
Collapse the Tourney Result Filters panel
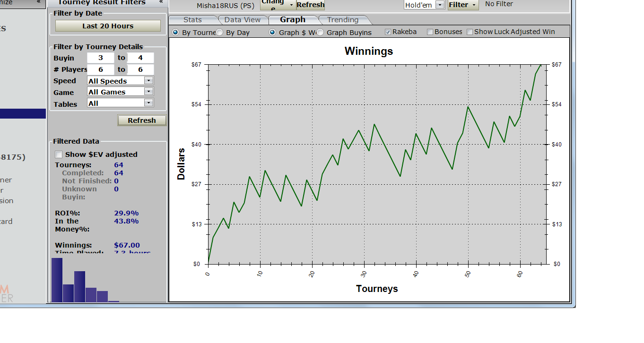161,2
